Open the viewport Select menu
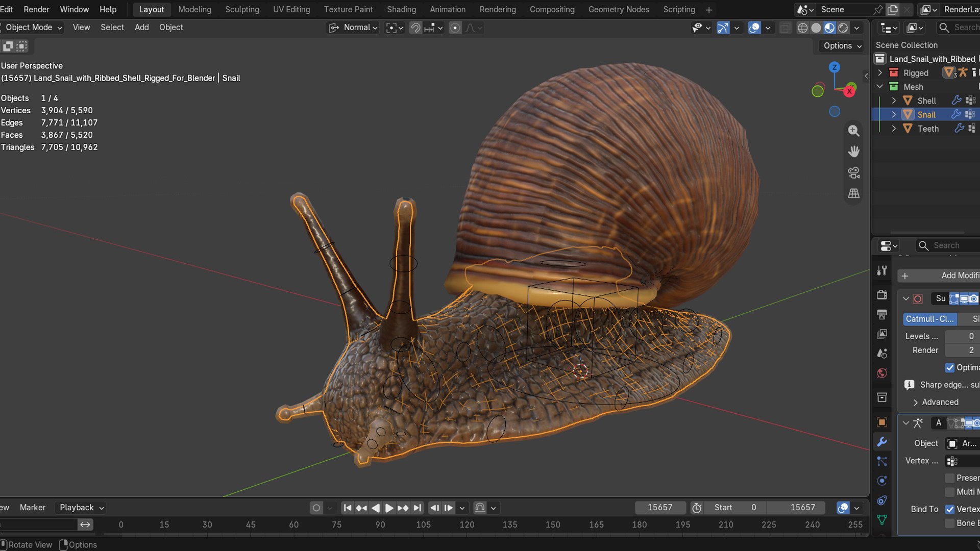980x551 pixels. (112, 28)
